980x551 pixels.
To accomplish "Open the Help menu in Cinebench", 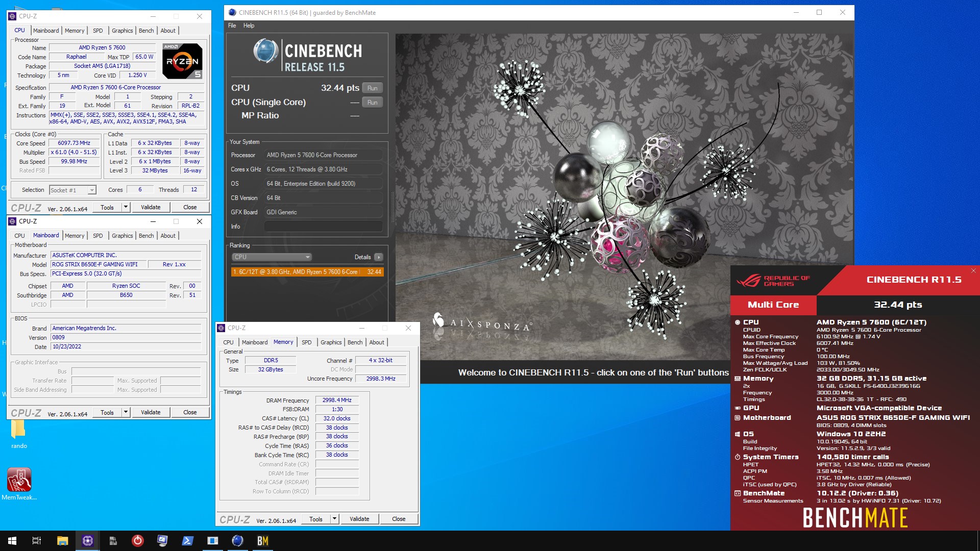I will (249, 26).
